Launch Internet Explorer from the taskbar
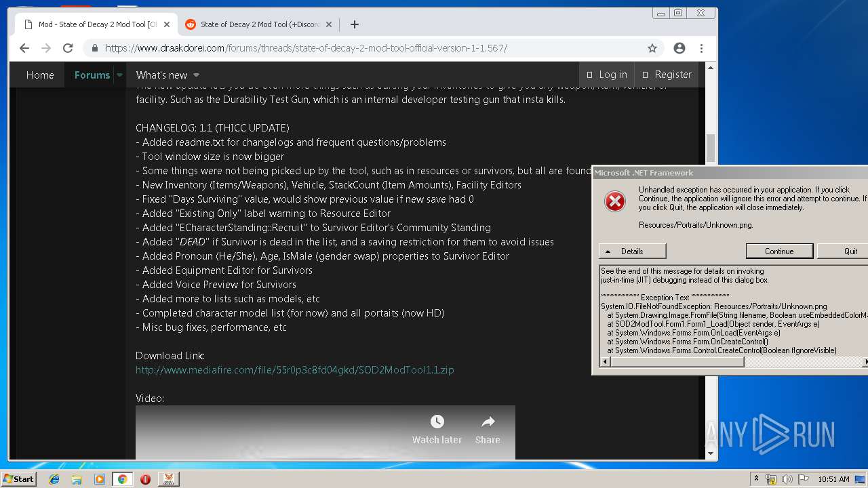Image resolution: width=868 pixels, height=488 pixels. click(x=54, y=479)
